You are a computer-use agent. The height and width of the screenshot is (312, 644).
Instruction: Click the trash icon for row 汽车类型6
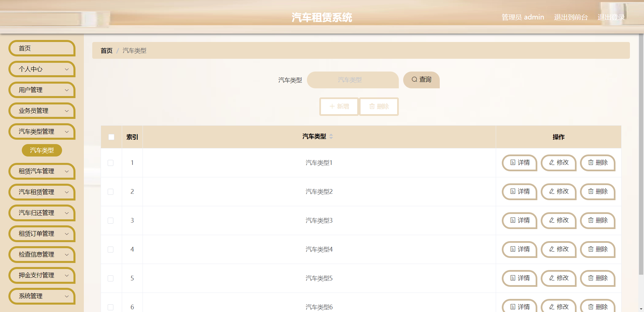[591, 307]
